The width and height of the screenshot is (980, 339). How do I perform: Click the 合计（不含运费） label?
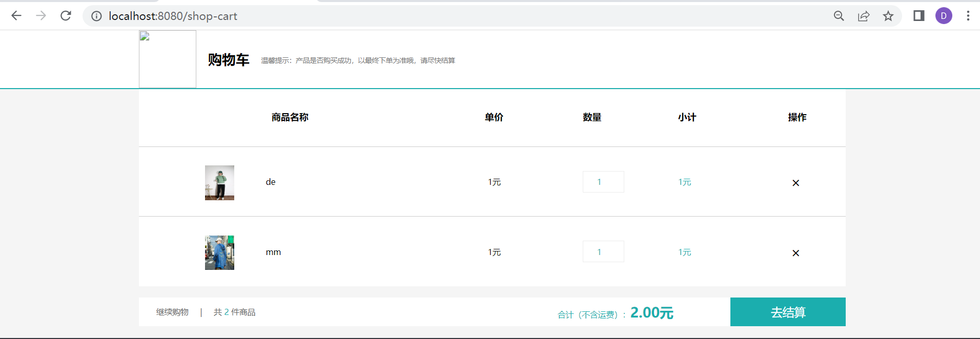pos(591,314)
